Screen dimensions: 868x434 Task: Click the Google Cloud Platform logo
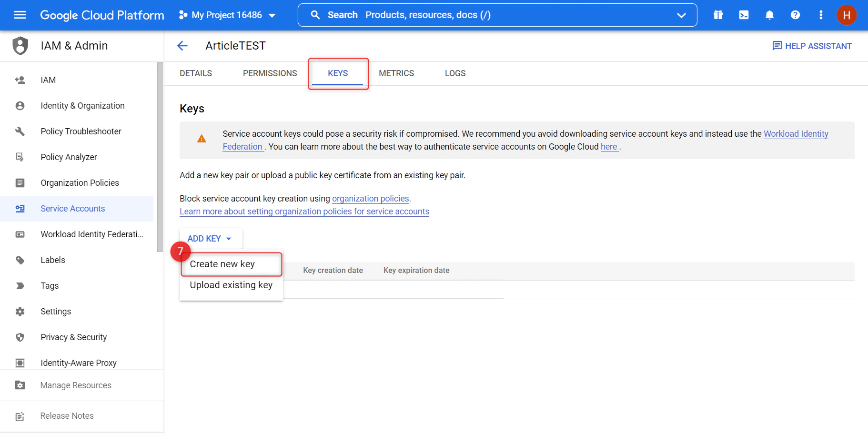[x=102, y=15]
